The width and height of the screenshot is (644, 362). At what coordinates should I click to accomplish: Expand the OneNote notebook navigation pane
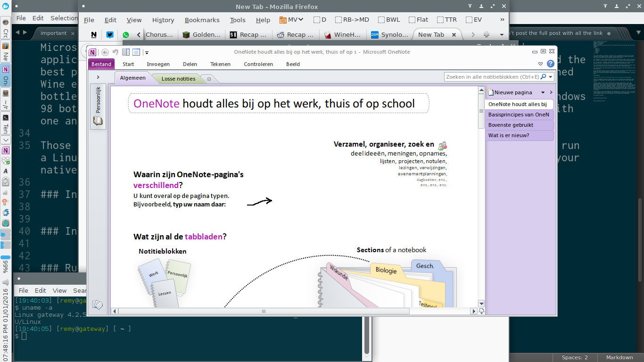pyautogui.click(x=98, y=77)
